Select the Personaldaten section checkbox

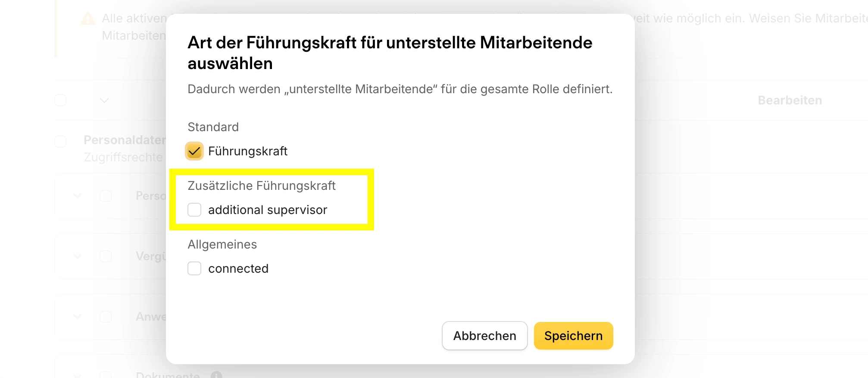[x=60, y=142]
